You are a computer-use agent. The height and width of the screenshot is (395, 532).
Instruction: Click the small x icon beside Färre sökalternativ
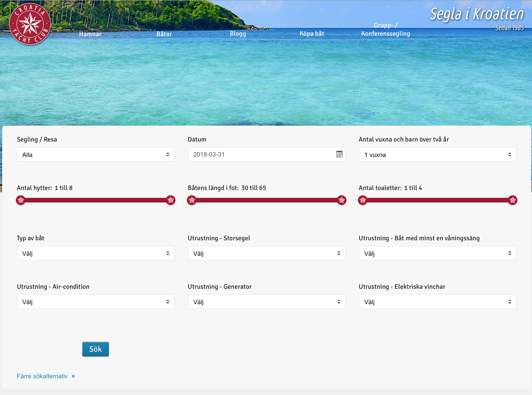[x=73, y=376]
